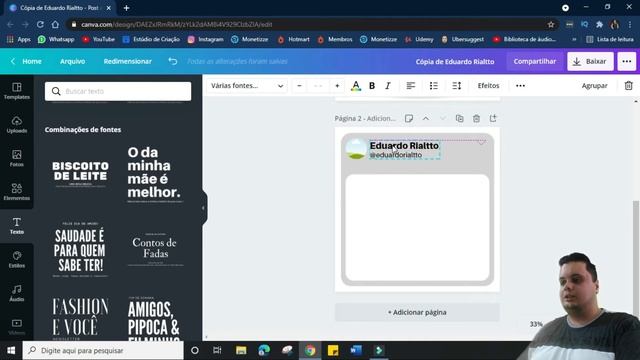This screenshot has height=360, width=640.
Task: Move Página 2 down
Action: pyautogui.click(x=442, y=118)
